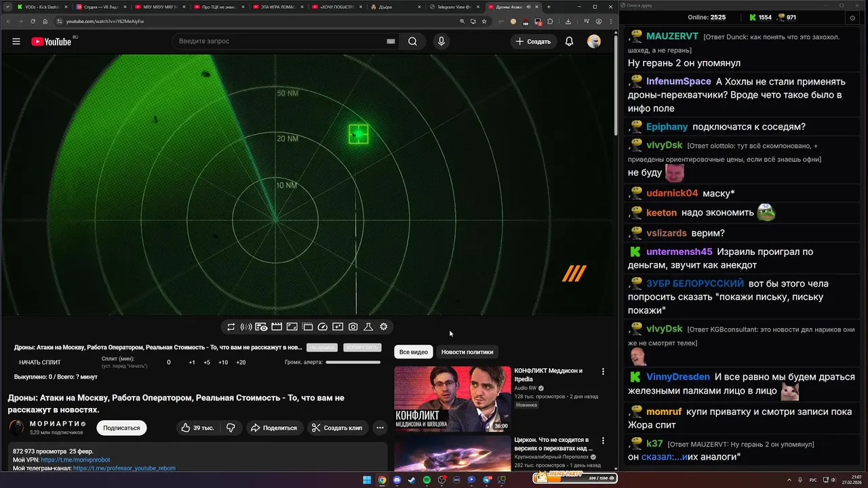Open the new tab plus button
Image resolution: width=868 pixels, height=488 pixels.
pyautogui.click(x=549, y=7)
